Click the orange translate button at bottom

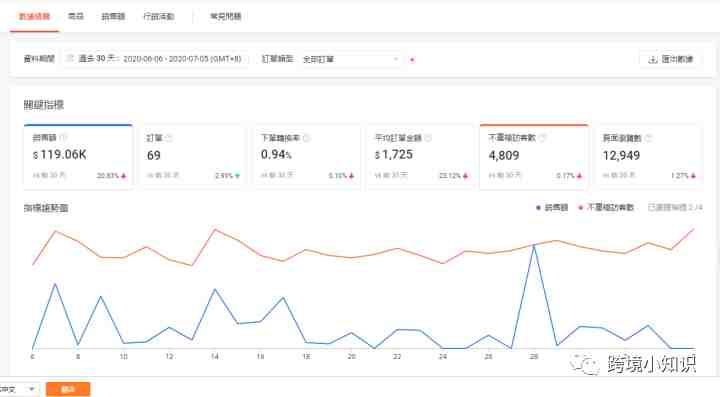[x=68, y=389]
